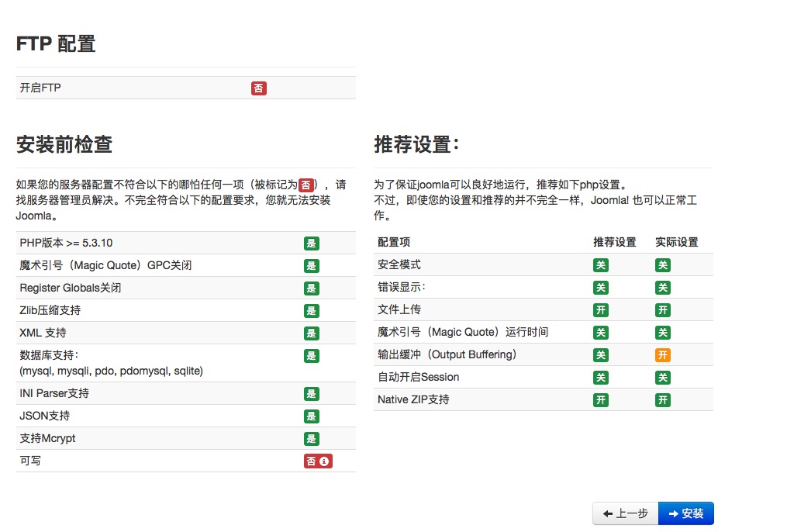Click the 开启FTP label
Image resolution: width=787 pixels, height=532 pixels.
coord(40,88)
